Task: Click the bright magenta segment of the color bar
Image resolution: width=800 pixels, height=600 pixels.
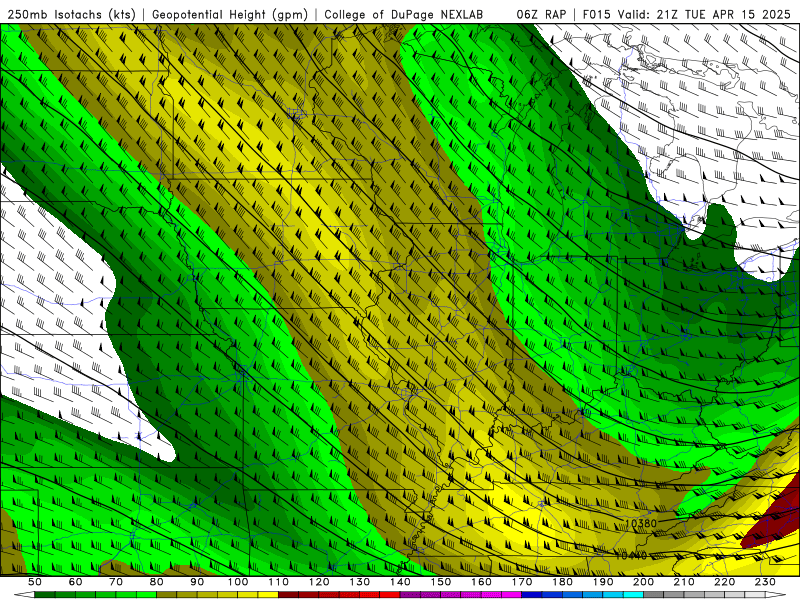Action: pyautogui.click(x=512, y=595)
